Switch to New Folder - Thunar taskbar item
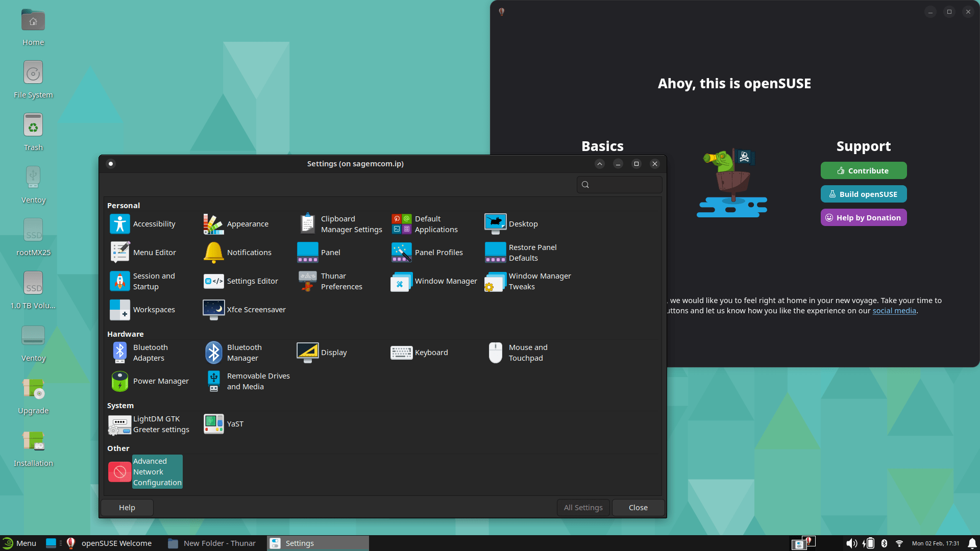Screen dimensions: 980x551 212,543
